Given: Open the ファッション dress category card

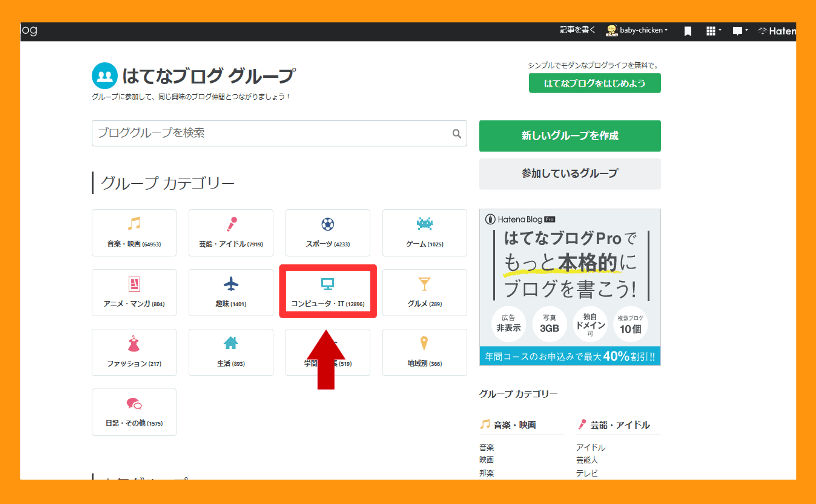Looking at the screenshot, I should (x=134, y=352).
